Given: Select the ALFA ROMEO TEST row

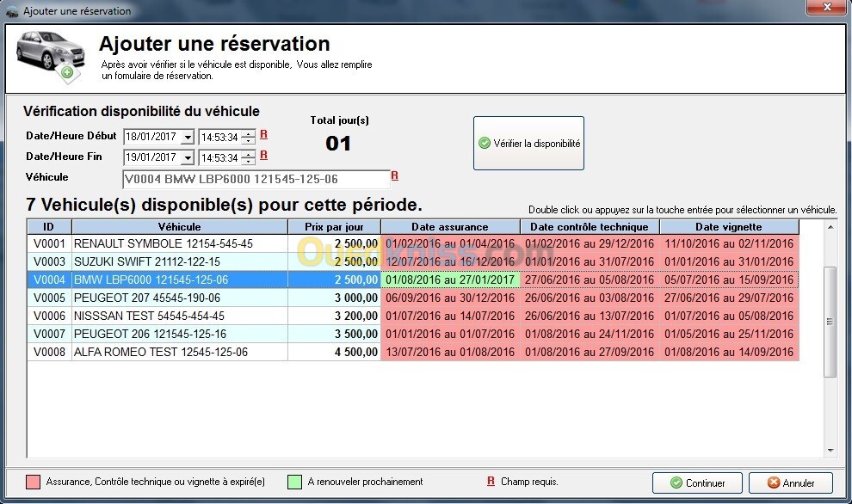Looking at the screenshot, I should tap(413, 352).
